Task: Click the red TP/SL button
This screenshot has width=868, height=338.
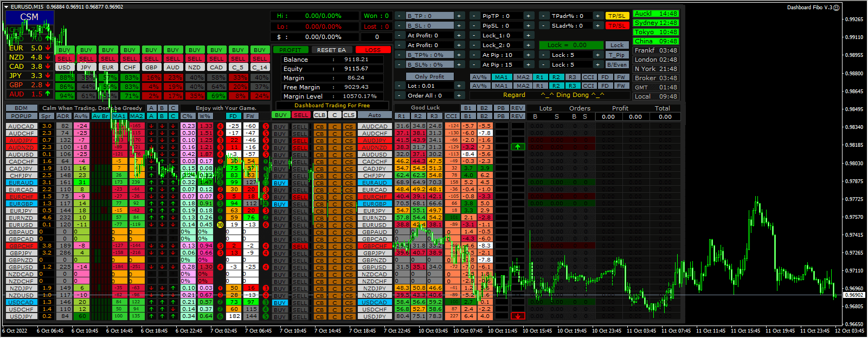Action: [x=617, y=25]
